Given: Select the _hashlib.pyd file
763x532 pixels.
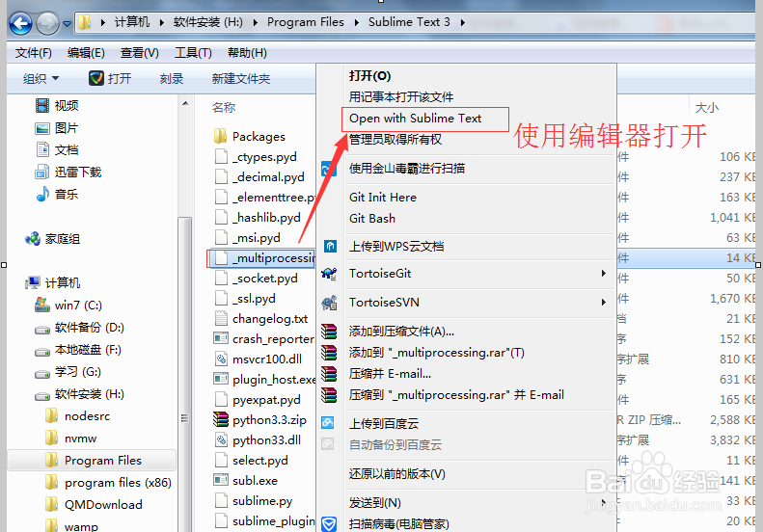Looking at the screenshot, I should [x=257, y=218].
